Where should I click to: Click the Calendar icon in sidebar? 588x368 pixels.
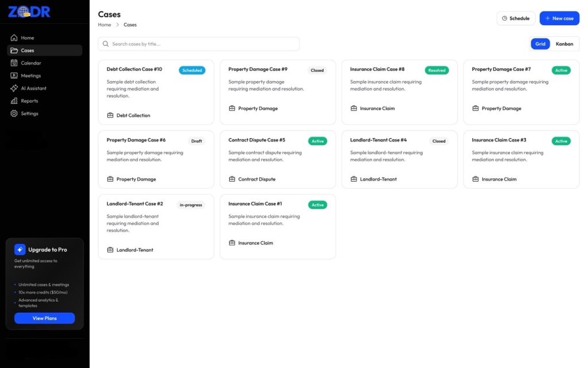point(14,63)
